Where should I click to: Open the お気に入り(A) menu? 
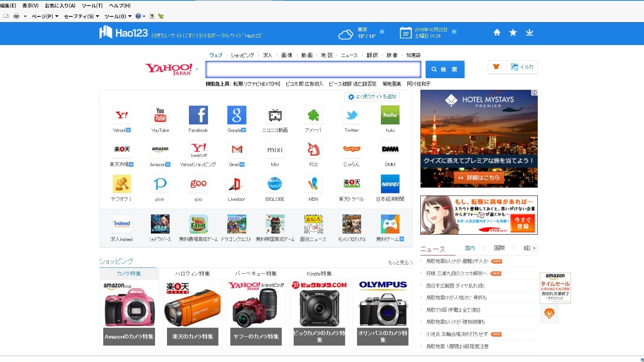[x=60, y=6]
